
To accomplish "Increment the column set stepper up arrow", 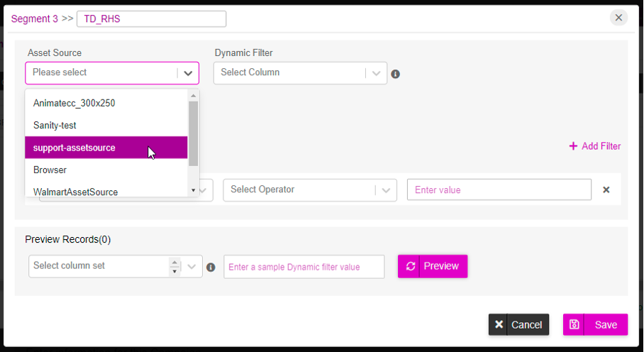I will 174,262.
